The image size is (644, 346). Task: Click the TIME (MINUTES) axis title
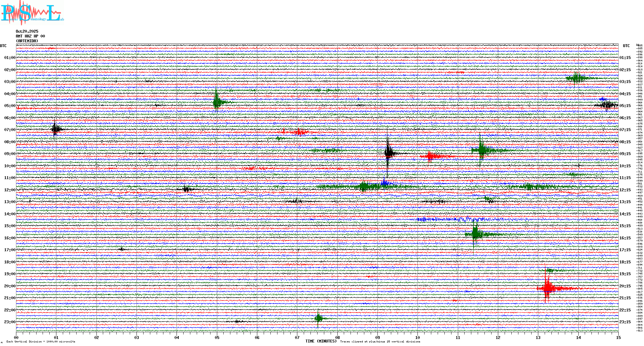click(321, 341)
